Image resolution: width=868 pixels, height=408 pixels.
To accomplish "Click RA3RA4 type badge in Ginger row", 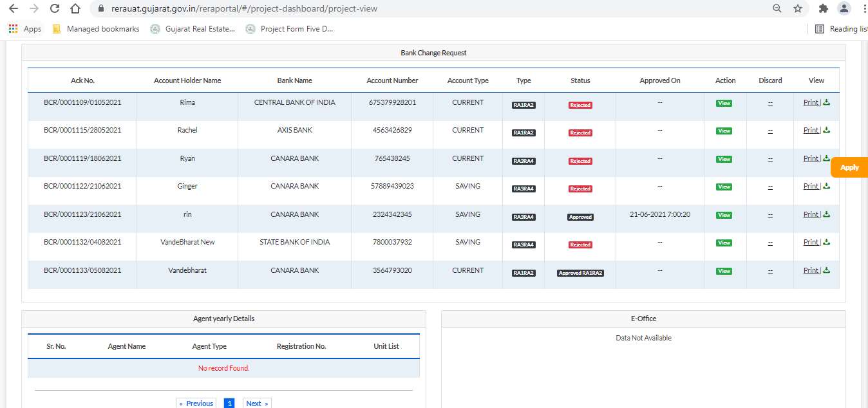I will (524, 189).
